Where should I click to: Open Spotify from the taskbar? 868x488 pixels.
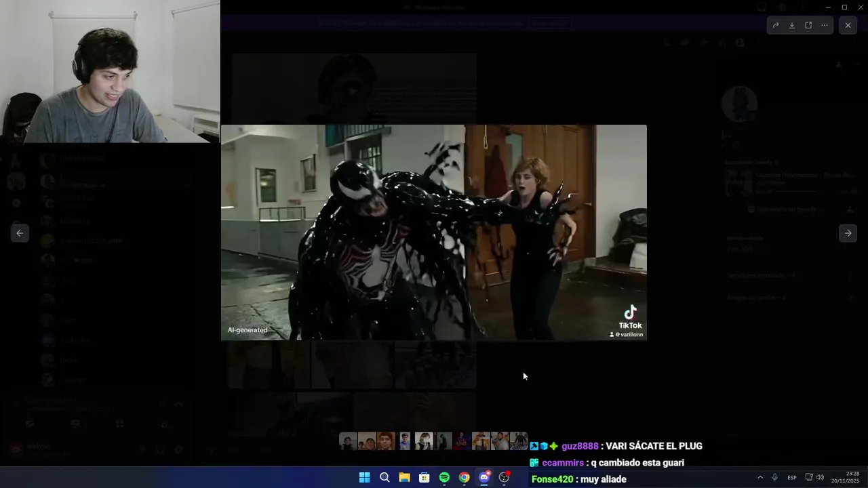tap(444, 478)
